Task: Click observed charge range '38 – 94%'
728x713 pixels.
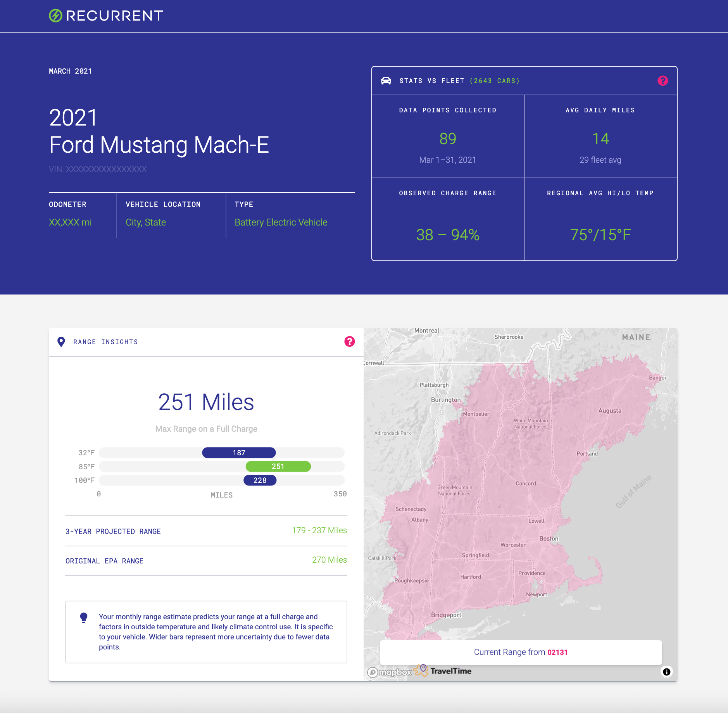Action: (448, 235)
